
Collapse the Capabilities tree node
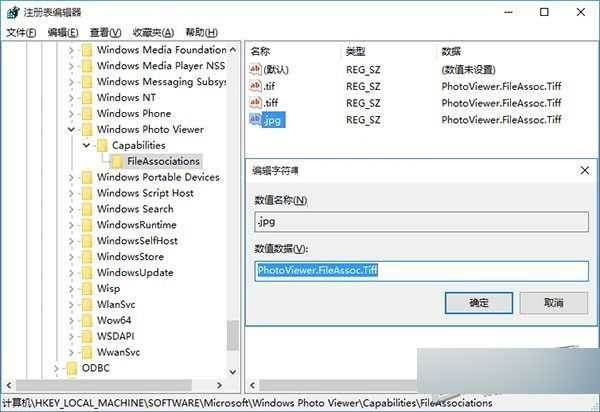tap(87, 146)
